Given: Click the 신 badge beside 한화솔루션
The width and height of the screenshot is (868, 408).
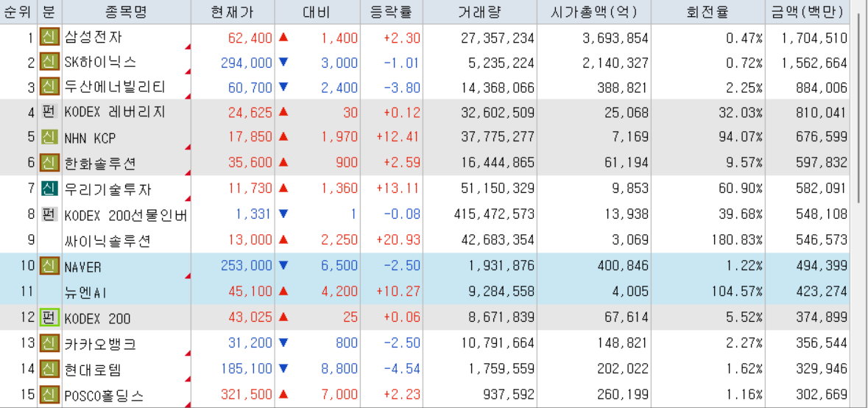Looking at the screenshot, I should point(49,163).
